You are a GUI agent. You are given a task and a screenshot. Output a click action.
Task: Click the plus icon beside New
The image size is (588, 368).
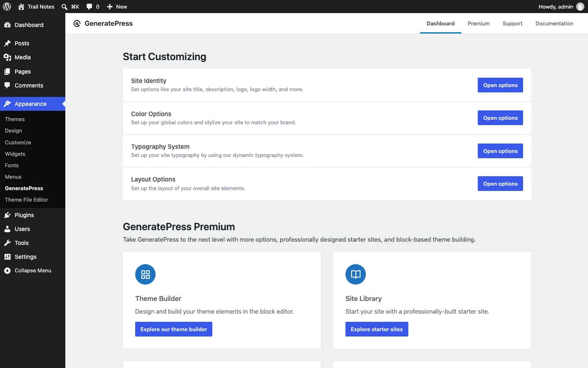point(110,7)
